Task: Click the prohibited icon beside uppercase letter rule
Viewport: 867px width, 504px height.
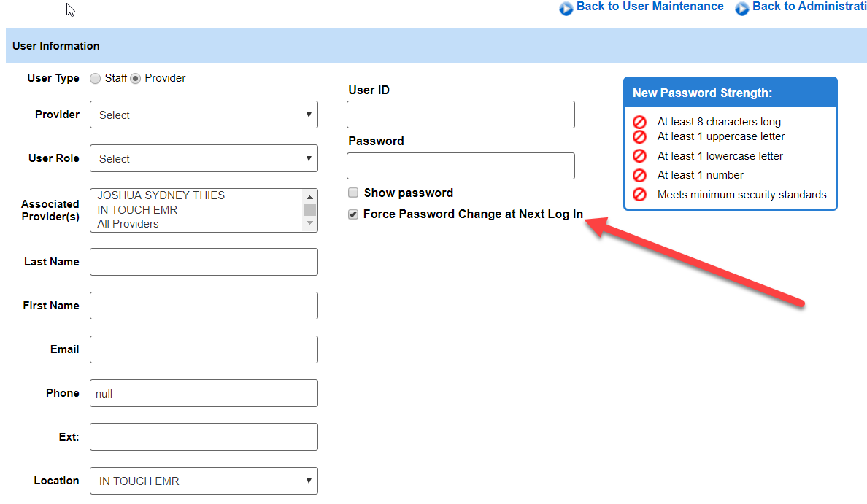Action: (639, 136)
